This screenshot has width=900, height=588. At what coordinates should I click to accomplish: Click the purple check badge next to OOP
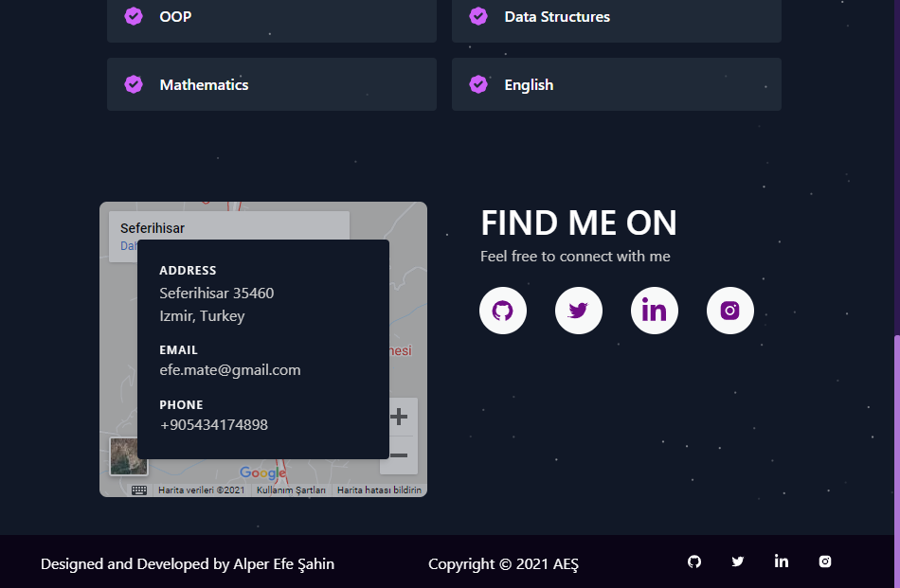134,16
